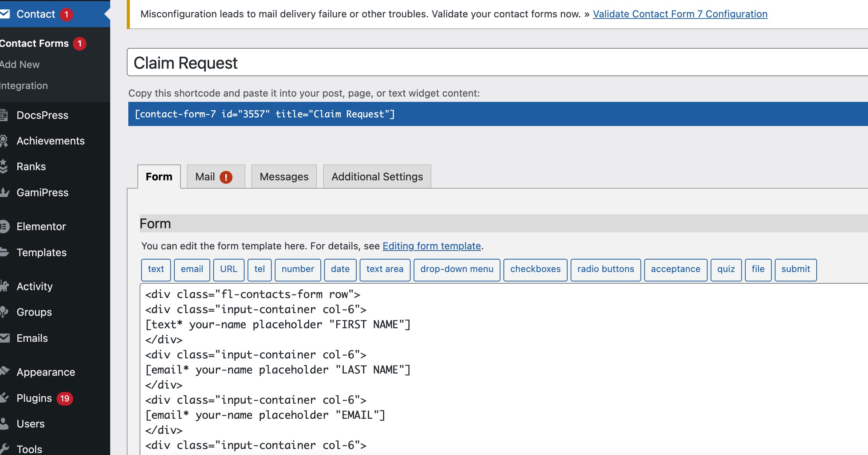This screenshot has width=868, height=455.
Task: Open GamiPress settings
Action: click(x=43, y=192)
